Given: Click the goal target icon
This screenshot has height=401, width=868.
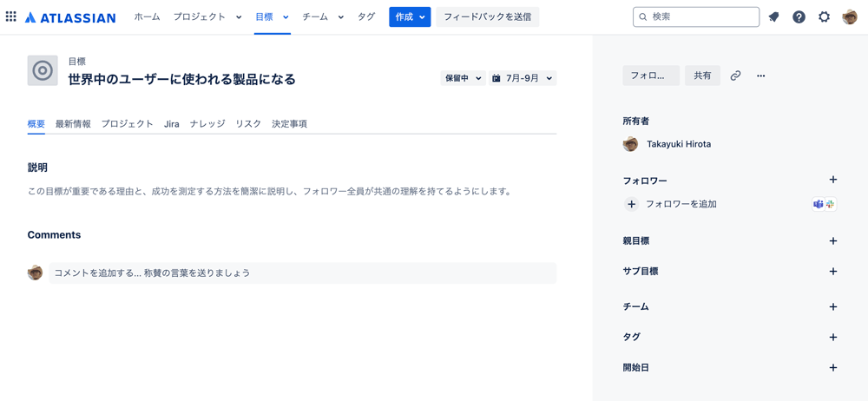Looking at the screenshot, I should pyautogui.click(x=43, y=70).
